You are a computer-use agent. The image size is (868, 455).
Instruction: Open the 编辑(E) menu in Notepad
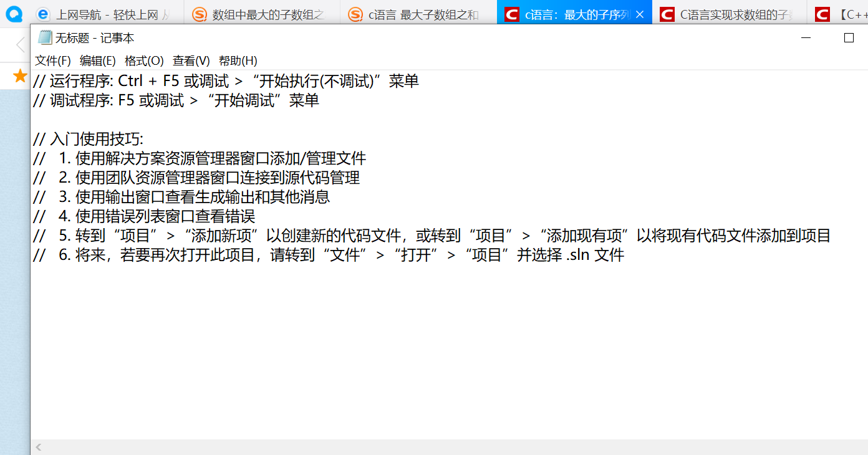tap(98, 60)
